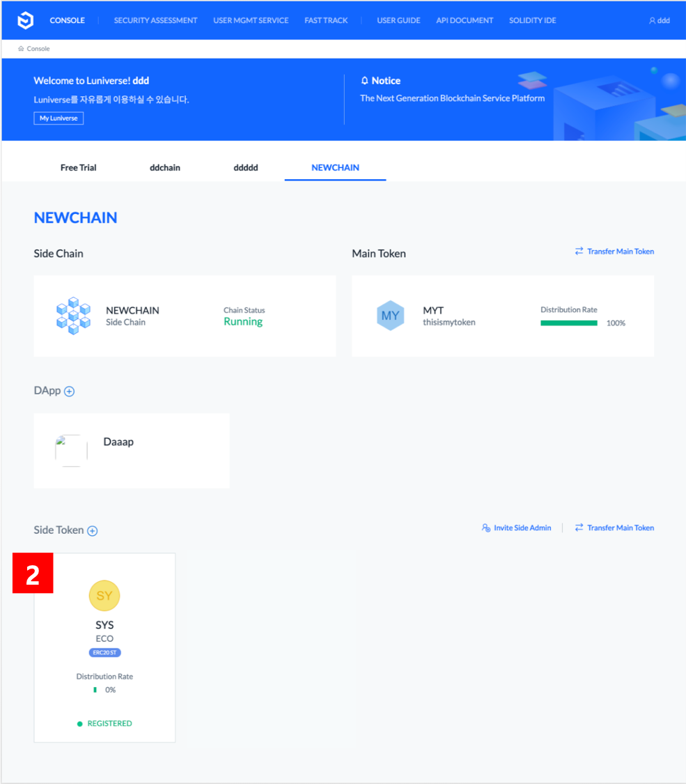Click the Running chain status text
This screenshot has width=686, height=784.
[243, 321]
